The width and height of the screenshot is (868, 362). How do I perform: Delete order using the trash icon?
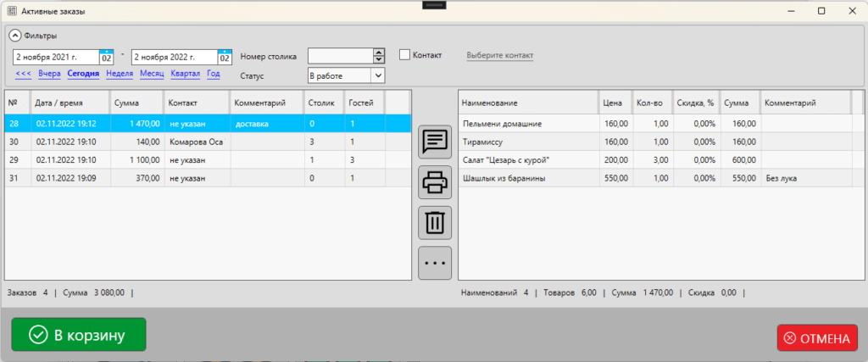[x=435, y=222]
